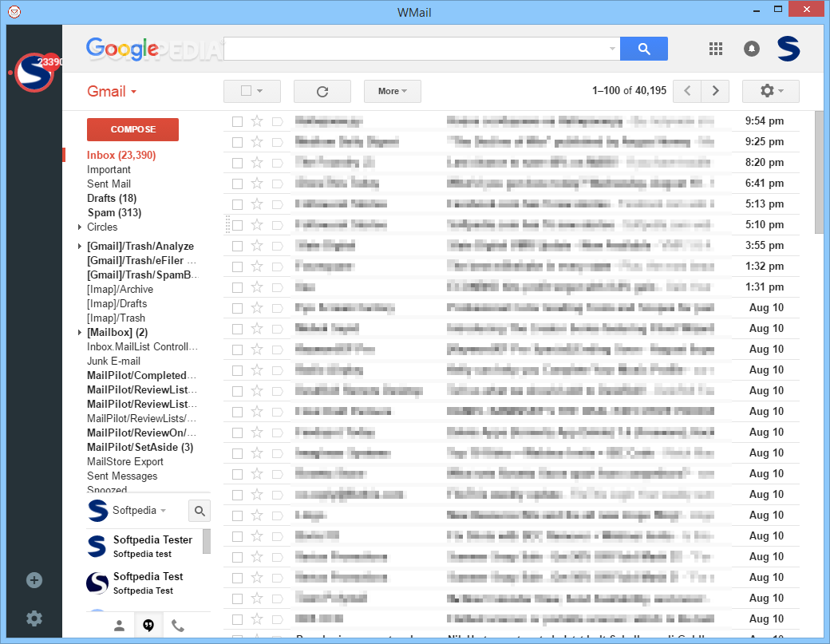Star the 8:20 pm message
This screenshot has height=644, width=830.
[x=257, y=163]
